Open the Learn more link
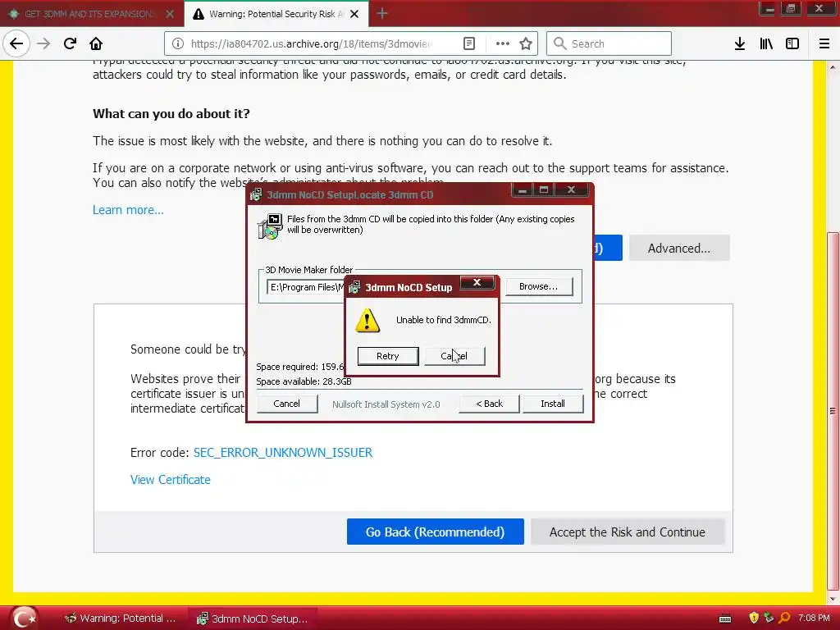Image resolution: width=840 pixels, height=630 pixels. tap(128, 209)
